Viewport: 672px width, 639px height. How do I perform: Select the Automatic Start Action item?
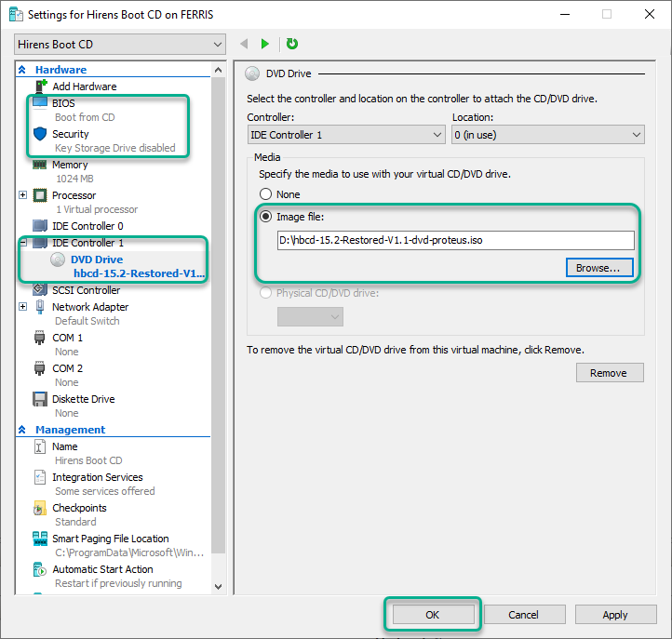[x=102, y=569]
